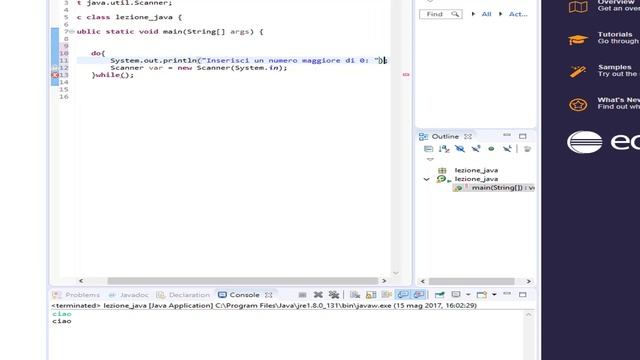
Task: Click editor horizontal scrollbar left arrow
Action: click(x=81, y=281)
